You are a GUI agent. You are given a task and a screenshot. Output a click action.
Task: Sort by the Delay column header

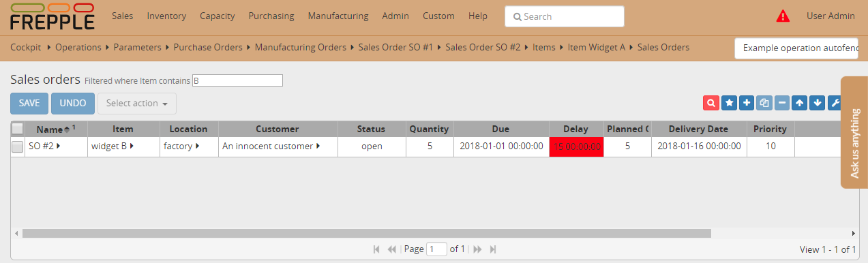576,129
